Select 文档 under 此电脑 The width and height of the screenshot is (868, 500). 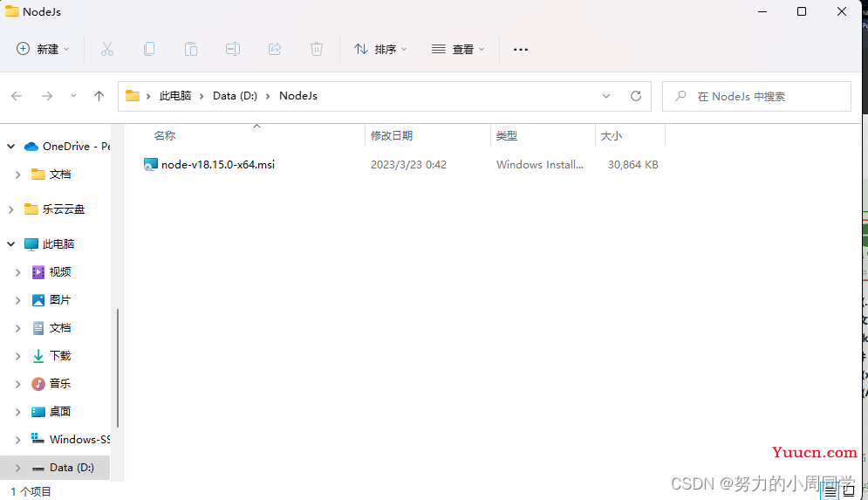pos(60,328)
